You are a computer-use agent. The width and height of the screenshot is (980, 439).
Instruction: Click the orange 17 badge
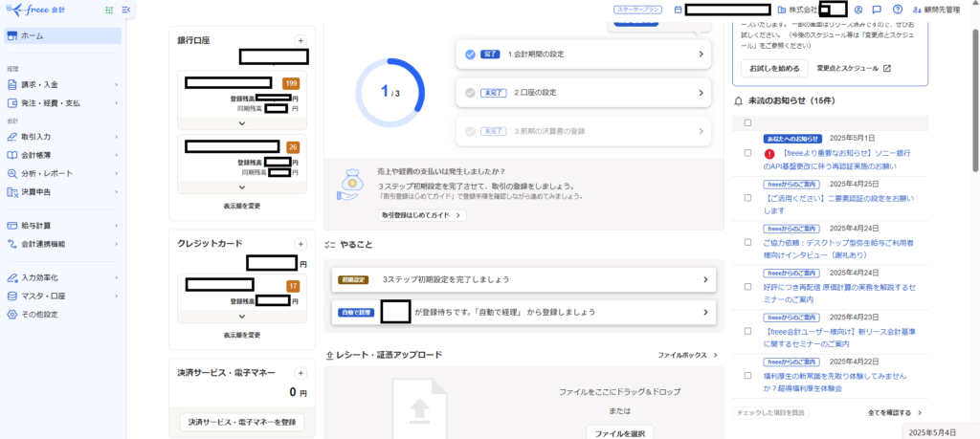293,286
